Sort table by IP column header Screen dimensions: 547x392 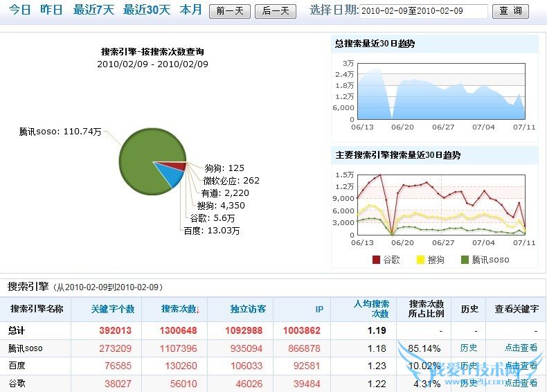[319, 310]
